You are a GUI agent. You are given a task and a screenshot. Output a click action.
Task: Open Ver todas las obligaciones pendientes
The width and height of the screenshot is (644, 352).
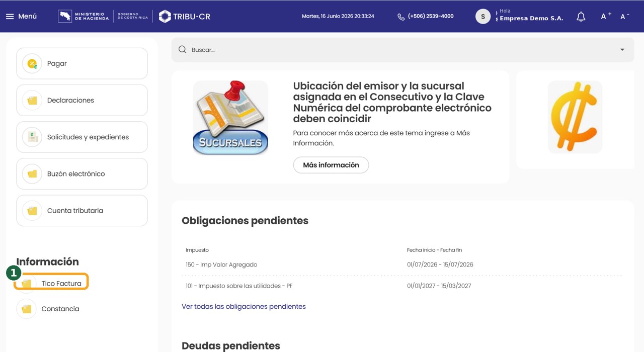point(244,306)
